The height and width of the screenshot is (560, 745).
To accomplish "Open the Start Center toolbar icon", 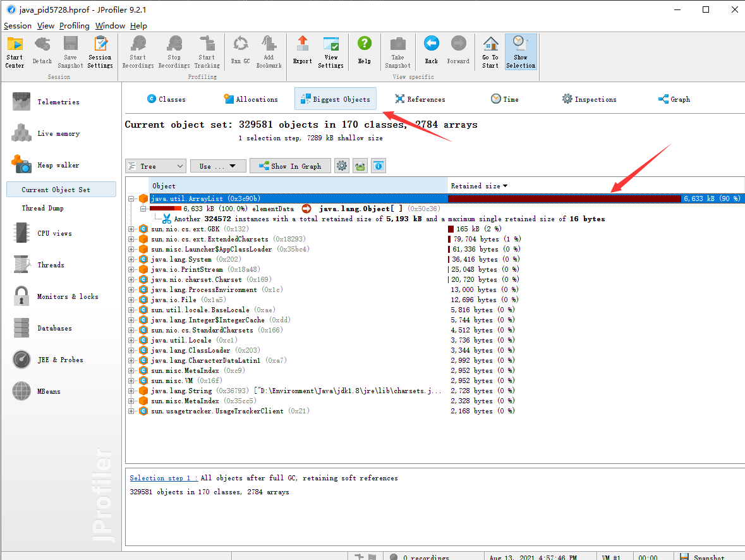I will pos(15,52).
